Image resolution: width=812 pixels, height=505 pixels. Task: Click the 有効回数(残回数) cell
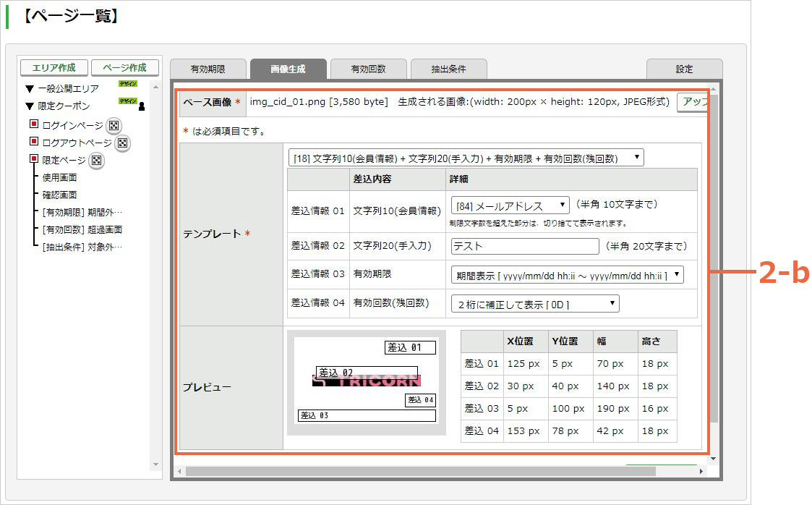pyautogui.click(x=397, y=303)
